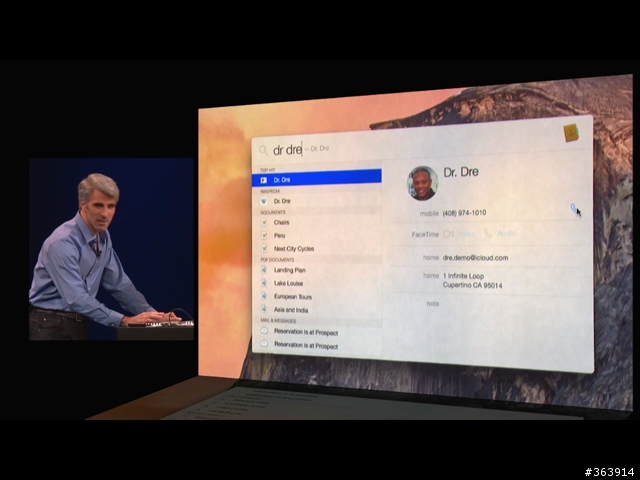The height and width of the screenshot is (480, 640).
Task: Select the Wikipedia Dr. Dre result
Action: (317, 201)
